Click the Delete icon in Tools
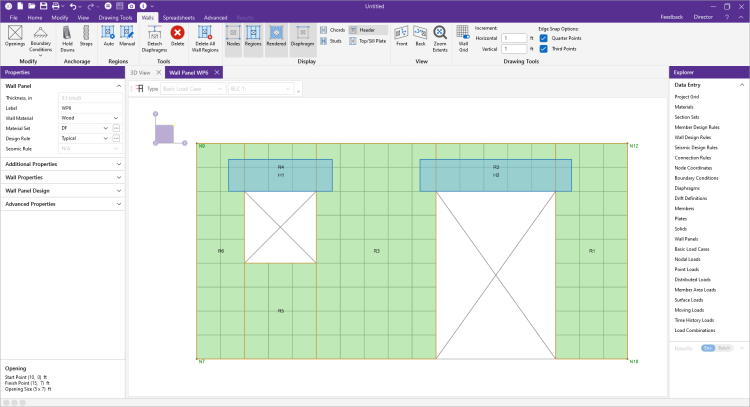Image resolution: width=750 pixels, height=407 pixels. tap(177, 36)
